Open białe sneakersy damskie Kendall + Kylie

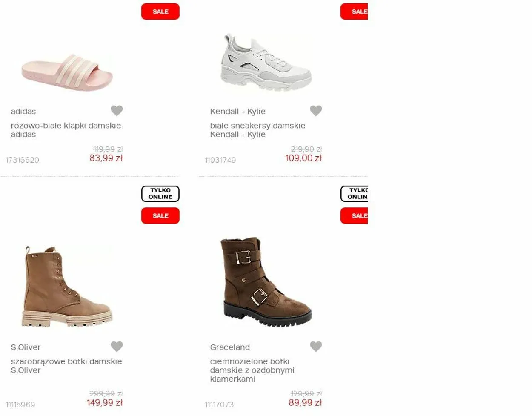point(257,130)
